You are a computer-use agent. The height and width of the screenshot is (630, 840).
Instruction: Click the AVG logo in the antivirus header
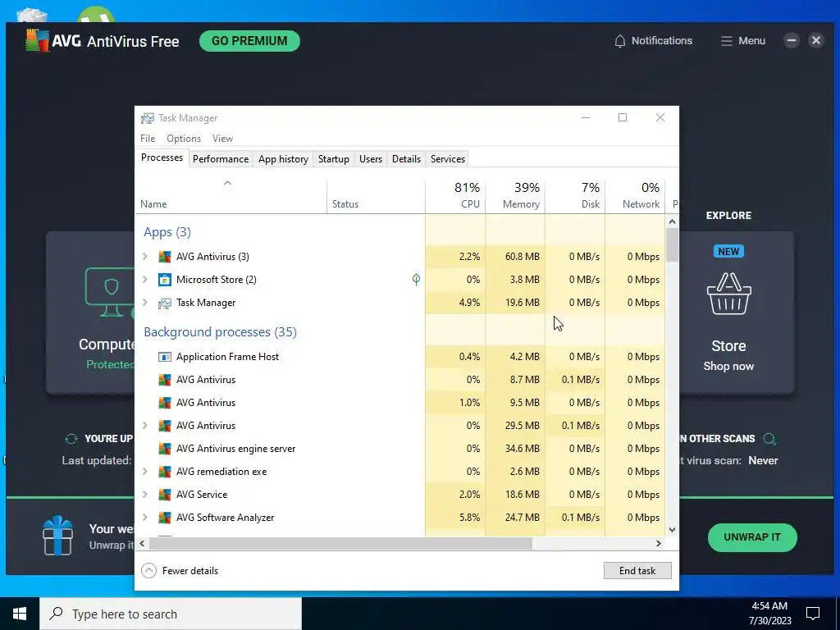point(37,41)
